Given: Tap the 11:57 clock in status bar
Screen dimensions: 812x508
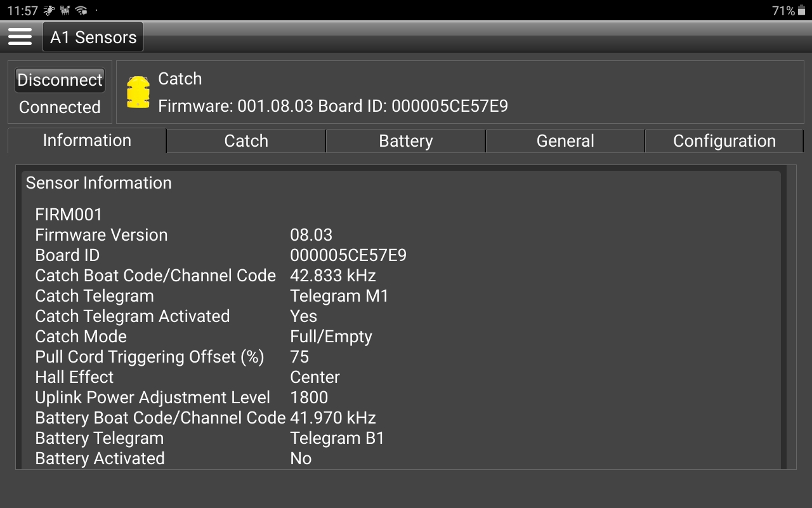Looking at the screenshot, I should 23,11.
